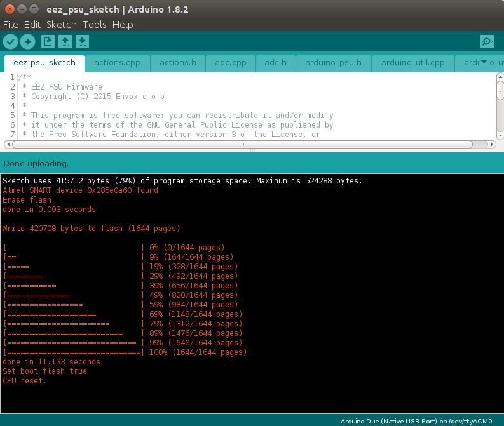Click the editor's horizontal scrollbar

242,144
